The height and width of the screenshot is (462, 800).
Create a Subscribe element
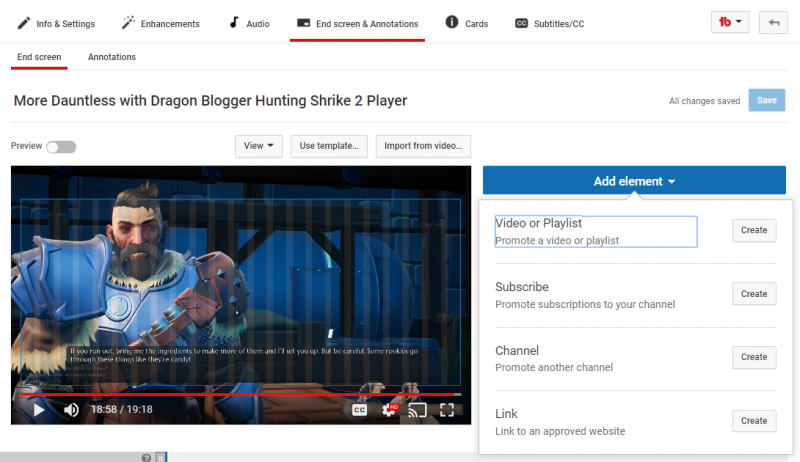754,294
